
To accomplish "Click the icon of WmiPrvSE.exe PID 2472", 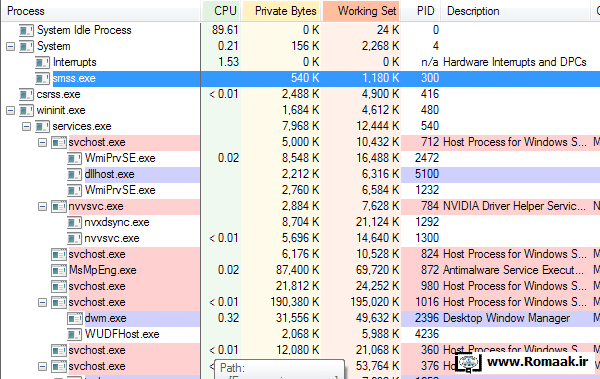I will click(74, 158).
